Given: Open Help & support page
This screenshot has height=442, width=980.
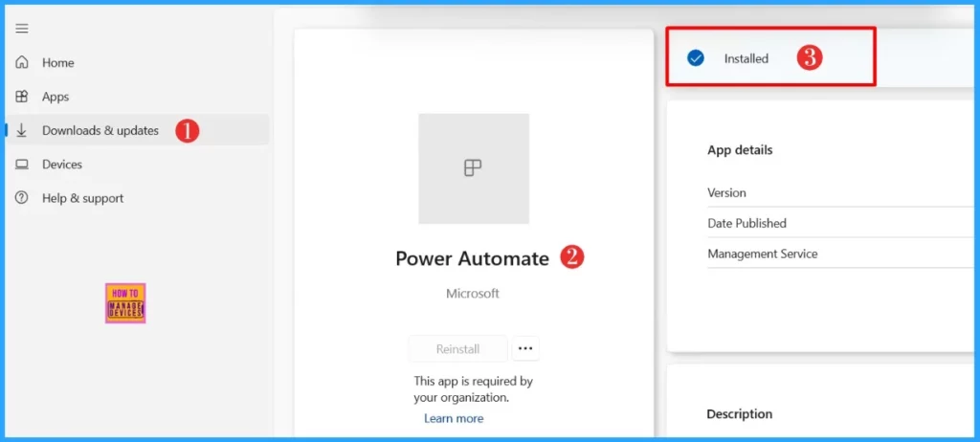Looking at the screenshot, I should tap(138, 198).
